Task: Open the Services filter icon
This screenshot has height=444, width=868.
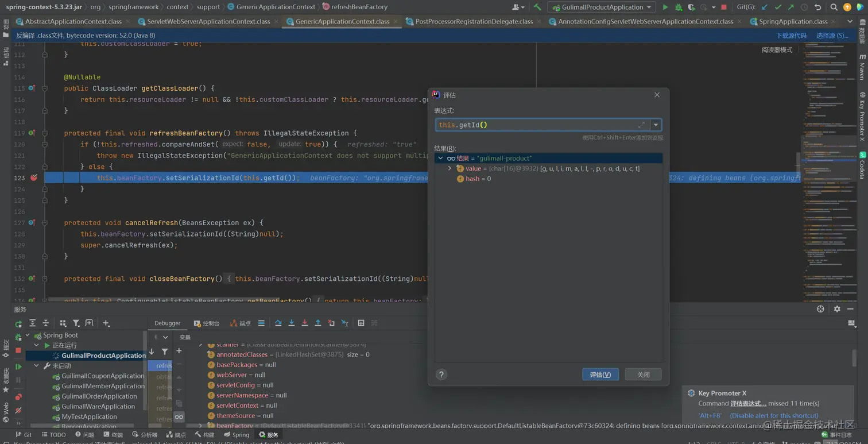Action: [x=76, y=323]
